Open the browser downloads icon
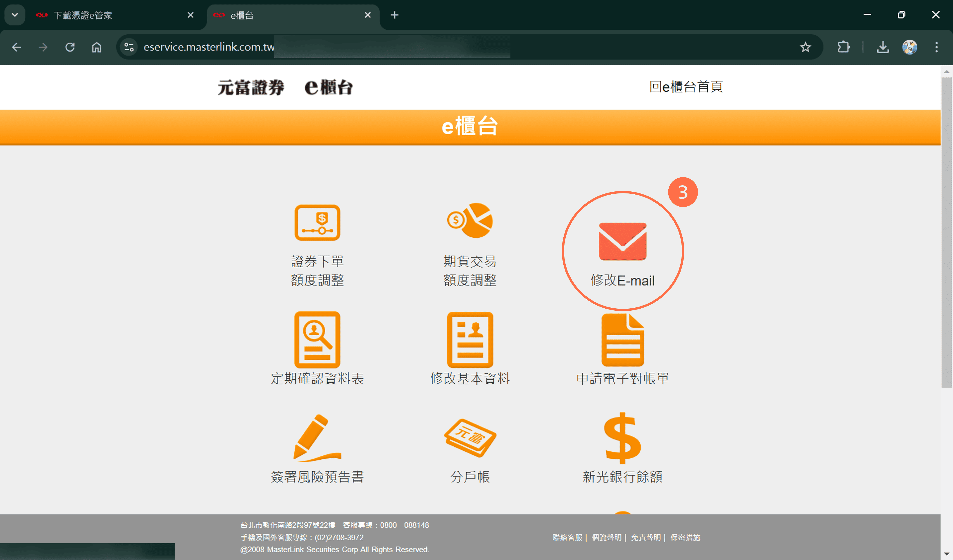This screenshot has height=560, width=953. coord(883,47)
